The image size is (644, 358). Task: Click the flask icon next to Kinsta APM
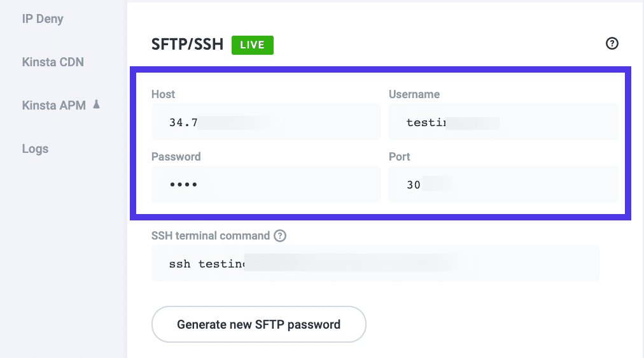[97, 104]
